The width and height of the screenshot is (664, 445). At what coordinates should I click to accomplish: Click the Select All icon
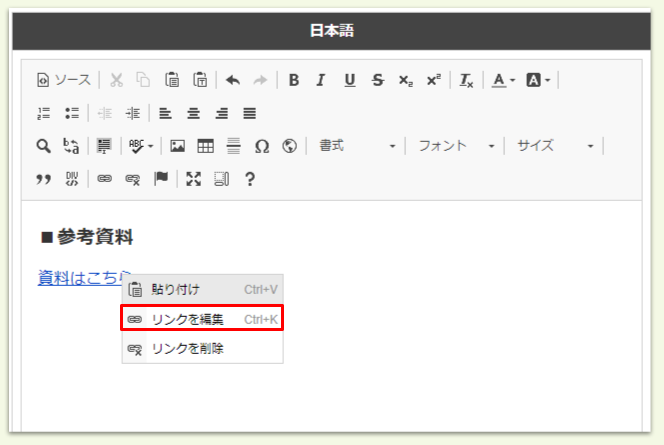104,146
